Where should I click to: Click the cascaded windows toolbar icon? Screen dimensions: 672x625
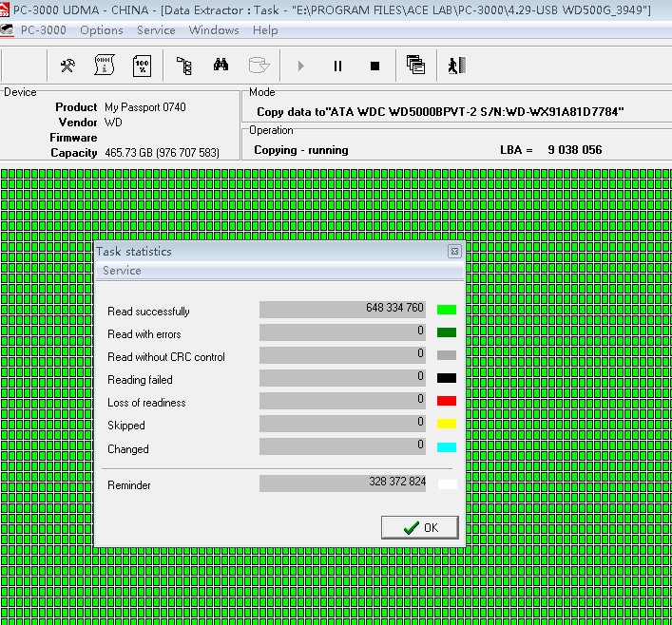pyautogui.click(x=415, y=66)
